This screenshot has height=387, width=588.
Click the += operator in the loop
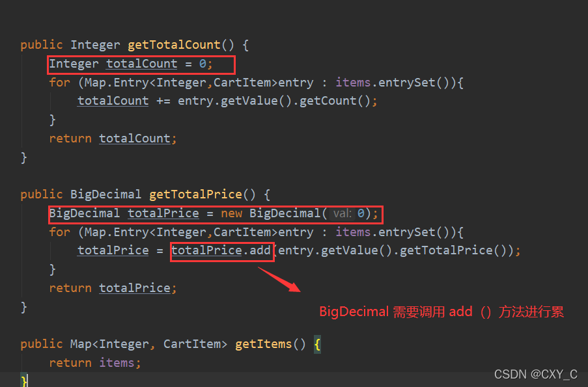click(163, 101)
